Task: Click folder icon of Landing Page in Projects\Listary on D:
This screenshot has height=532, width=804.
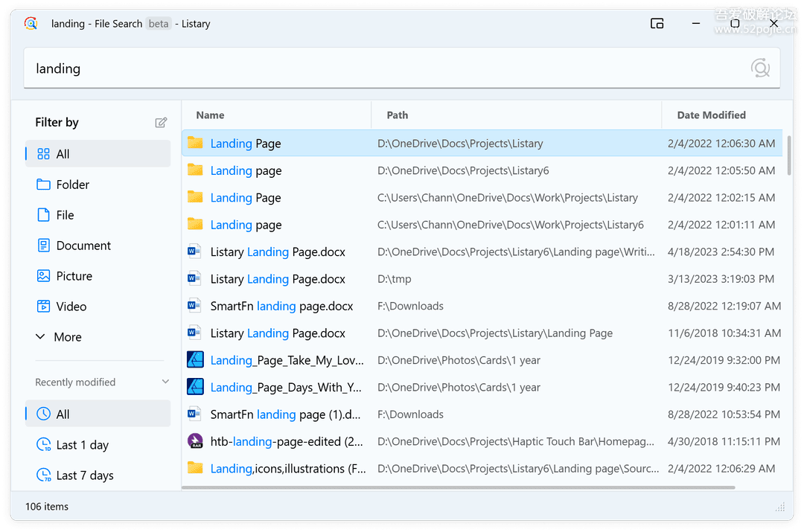Action: (195, 143)
